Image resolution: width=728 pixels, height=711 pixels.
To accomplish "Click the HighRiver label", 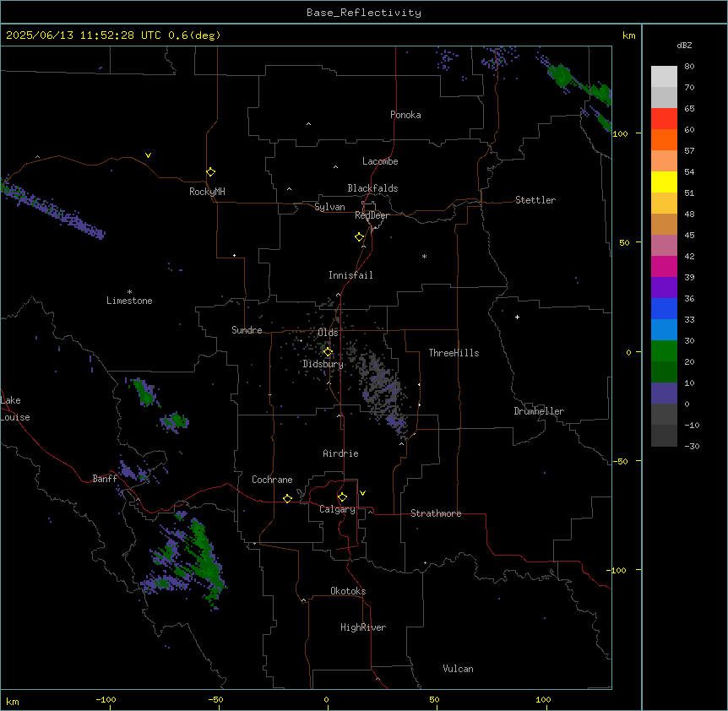I will click(x=363, y=627).
